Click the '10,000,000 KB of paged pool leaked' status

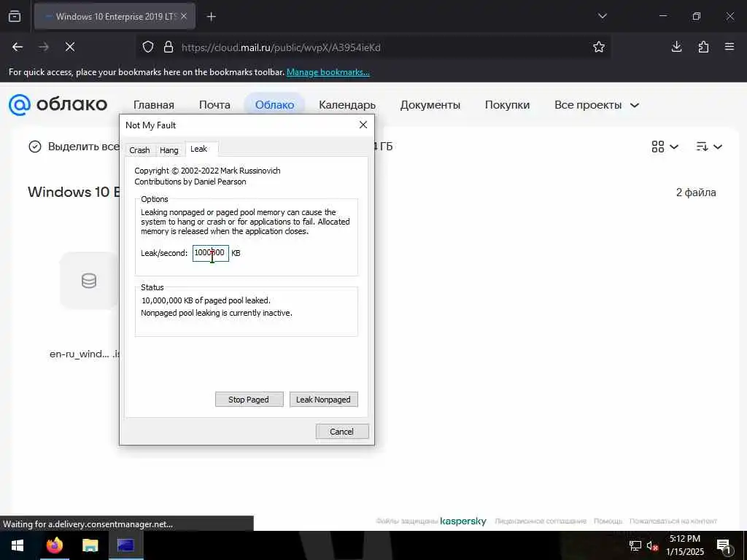pyautogui.click(x=206, y=300)
